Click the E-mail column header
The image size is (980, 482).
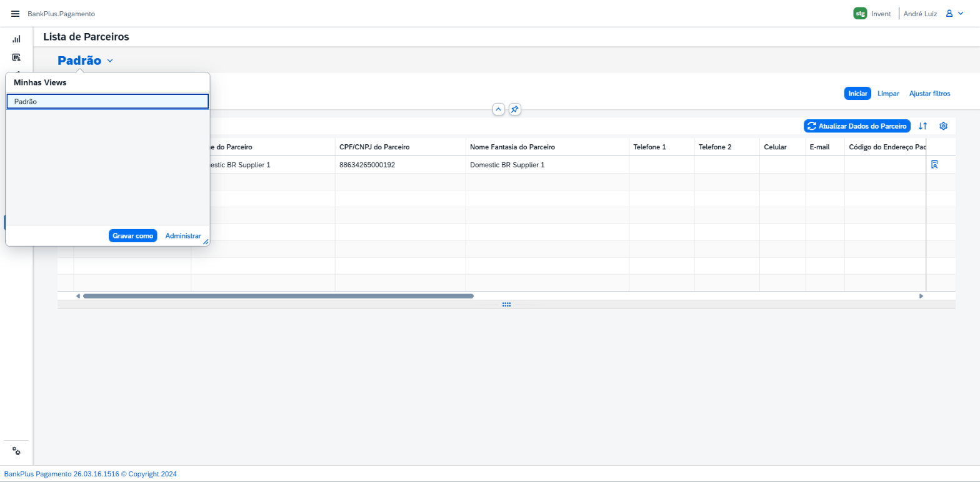[825, 147]
